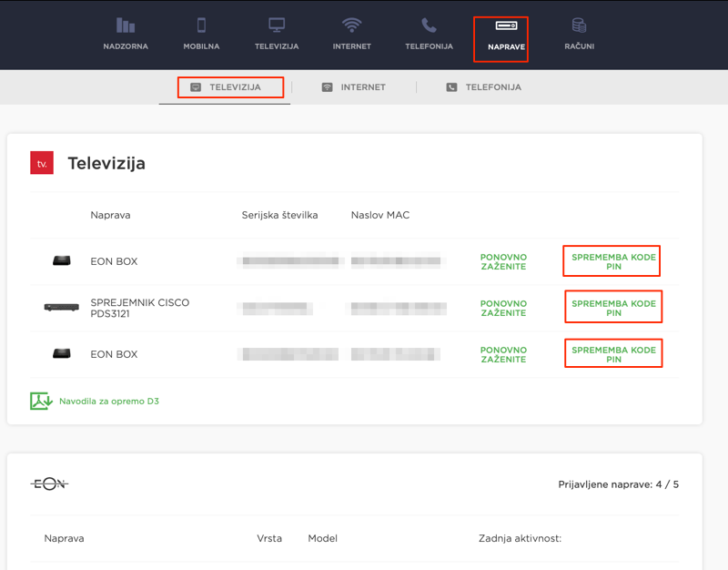Click the Model column header in EON table
Image resolution: width=728 pixels, height=570 pixels.
323,538
